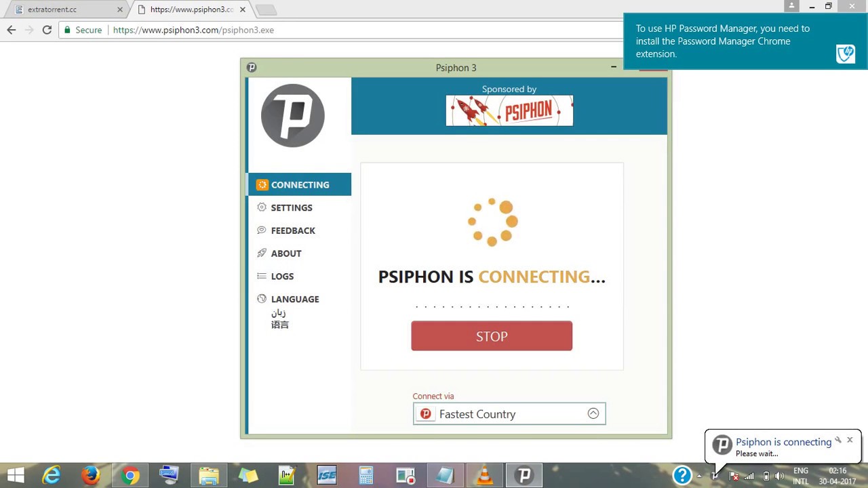
Task: Click the Psiphon 3 title bar icon
Action: pyautogui.click(x=252, y=67)
